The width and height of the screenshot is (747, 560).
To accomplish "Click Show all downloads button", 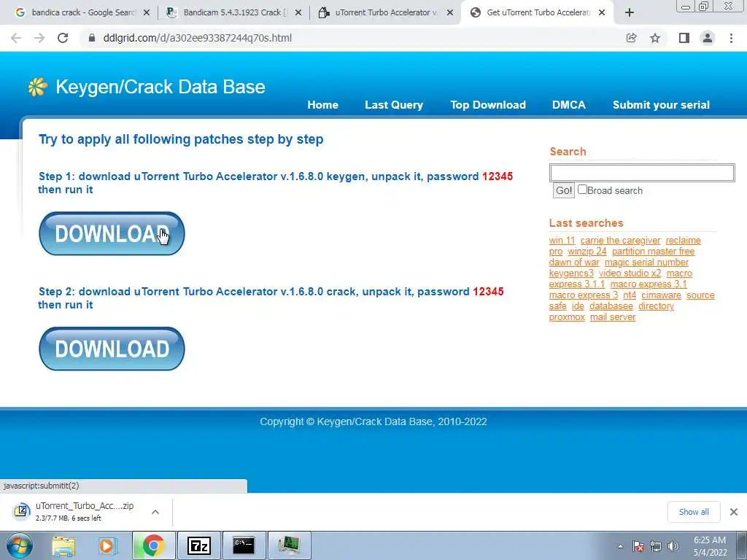I will pos(694,512).
